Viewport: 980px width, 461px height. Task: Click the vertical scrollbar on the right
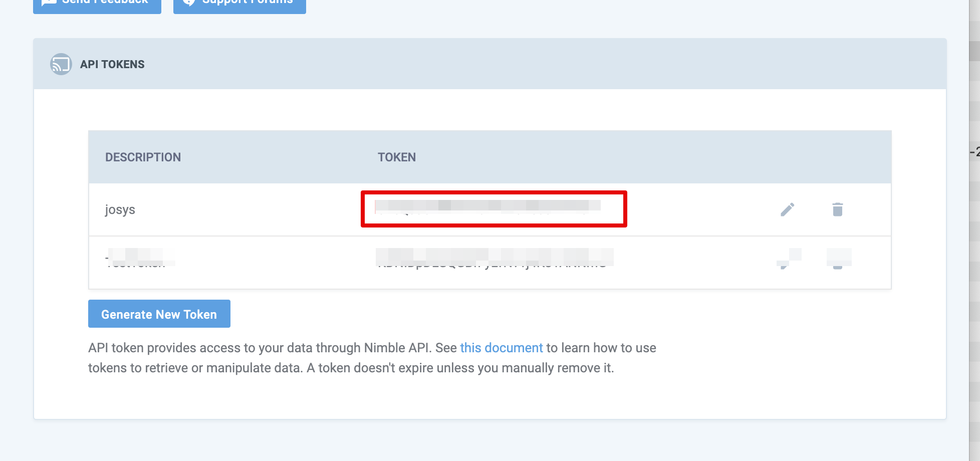(x=974, y=231)
